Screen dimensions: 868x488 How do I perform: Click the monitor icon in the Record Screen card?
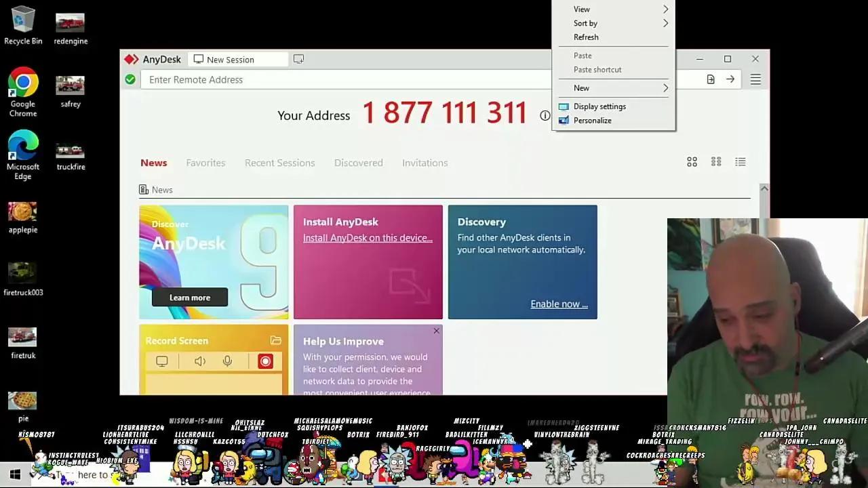coord(162,361)
